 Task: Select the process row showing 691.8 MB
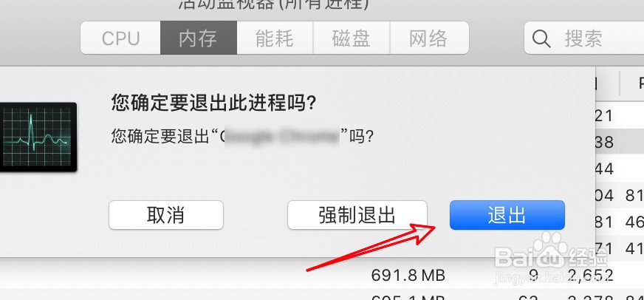(322, 275)
